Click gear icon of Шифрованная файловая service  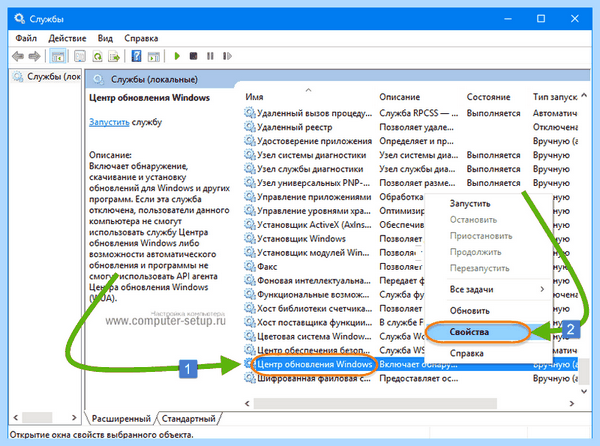[x=249, y=378]
